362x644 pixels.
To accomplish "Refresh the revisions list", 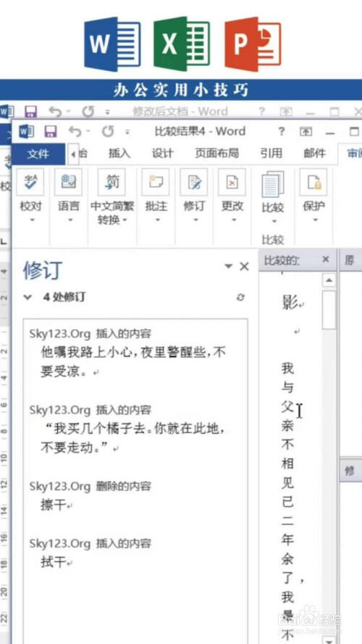I will pos(240,298).
